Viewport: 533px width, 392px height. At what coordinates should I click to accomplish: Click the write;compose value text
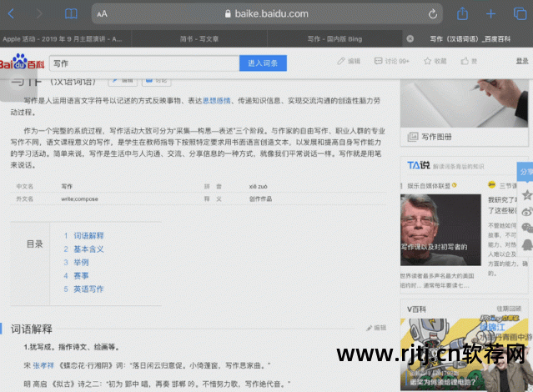(x=79, y=199)
